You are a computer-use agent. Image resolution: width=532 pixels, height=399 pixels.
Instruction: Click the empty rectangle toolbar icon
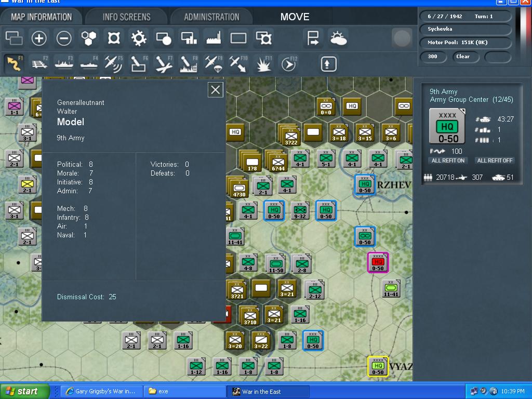tap(238, 38)
